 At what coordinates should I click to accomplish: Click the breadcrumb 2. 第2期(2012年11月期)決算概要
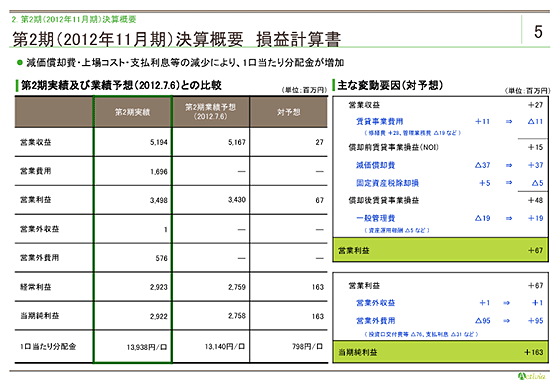pos(74,19)
